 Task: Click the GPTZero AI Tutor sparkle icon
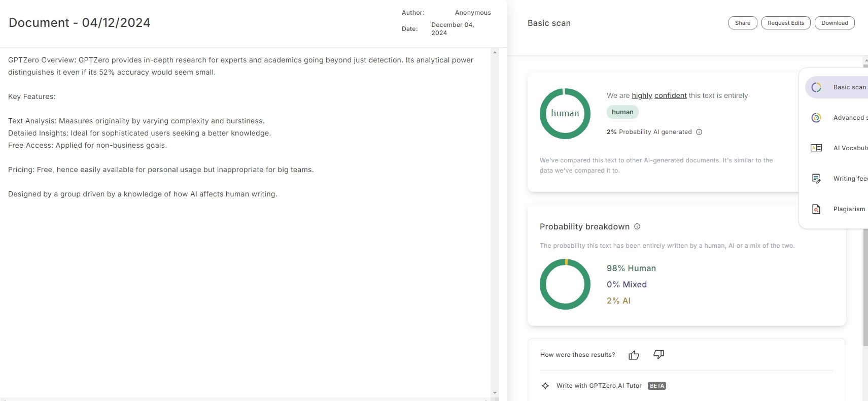pyautogui.click(x=545, y=386)
